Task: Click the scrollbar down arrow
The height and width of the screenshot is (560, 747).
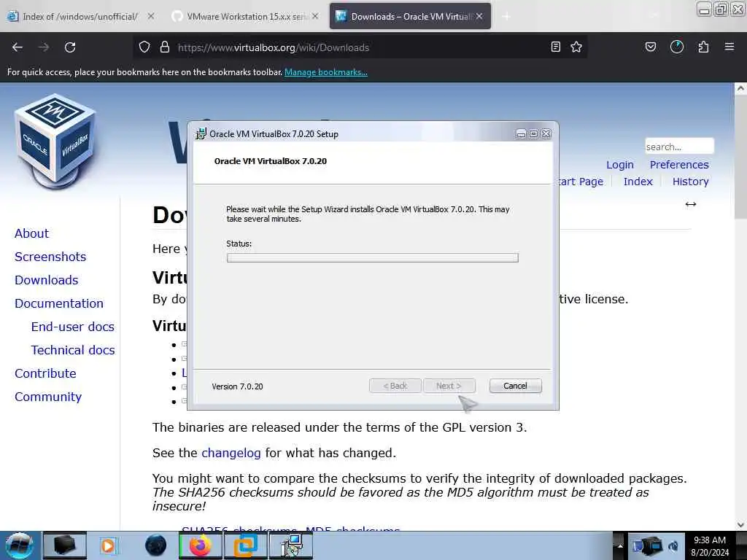Action: [x=740, y=525]
